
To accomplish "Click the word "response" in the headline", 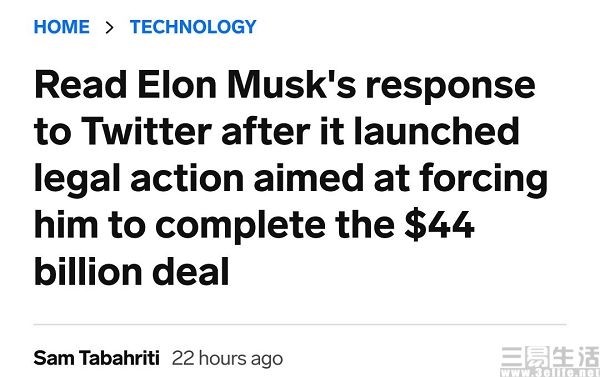I will [x=450, y=89].
